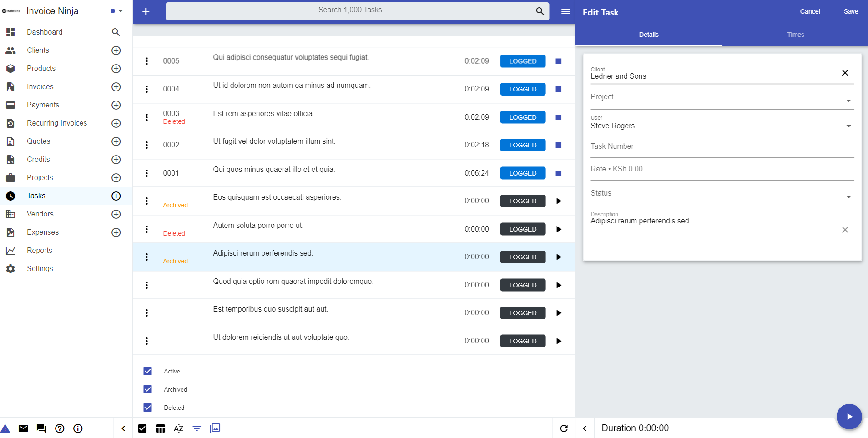The image size is (868, 438).
Task: Switch to the Times tab
Action: click(796, 35)
